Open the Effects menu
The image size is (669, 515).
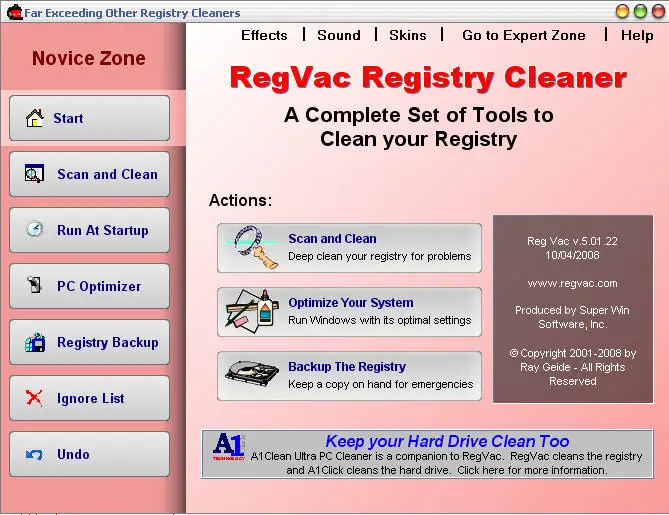coord(264,35)
